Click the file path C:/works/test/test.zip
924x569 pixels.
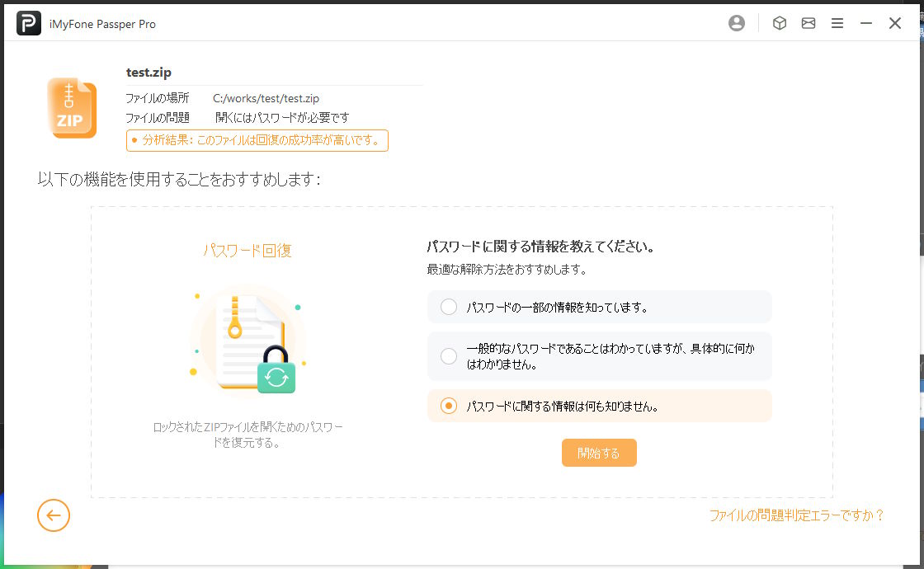pyautogui.click(x=266, y=99)
